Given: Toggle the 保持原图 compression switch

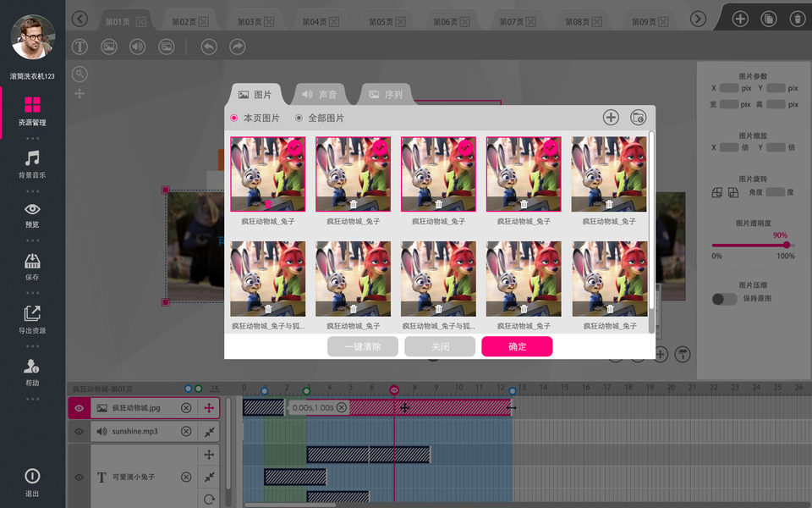Looking at the screenshot, I should click(725, 299).
